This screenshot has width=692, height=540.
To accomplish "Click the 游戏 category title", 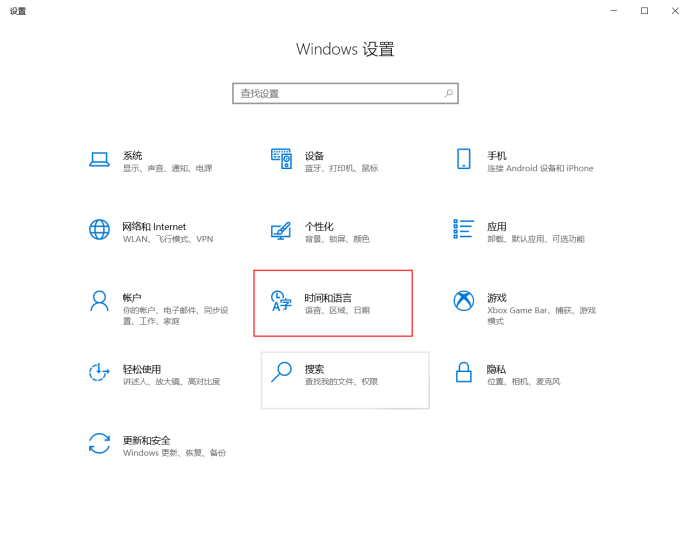I will (x=496, y=298).
